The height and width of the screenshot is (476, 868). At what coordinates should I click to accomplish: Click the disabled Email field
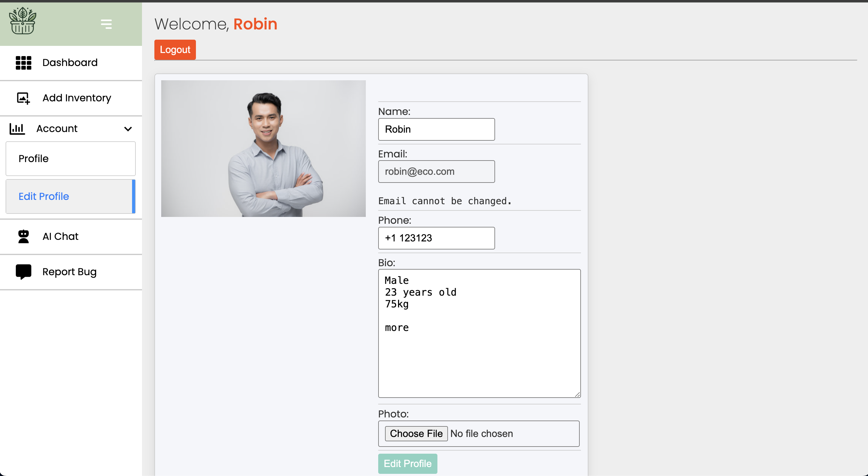coord(436,171)
